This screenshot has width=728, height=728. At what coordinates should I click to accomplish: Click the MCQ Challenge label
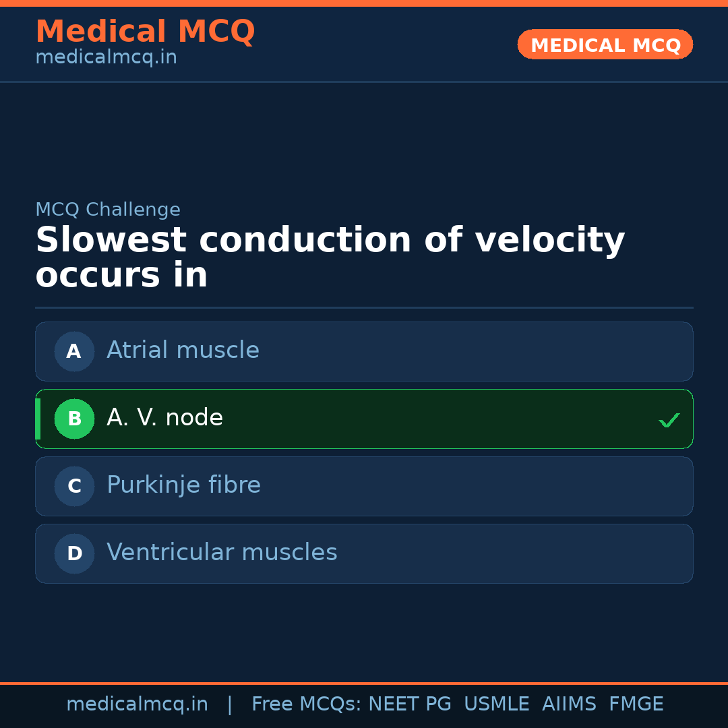pos(108,210)
